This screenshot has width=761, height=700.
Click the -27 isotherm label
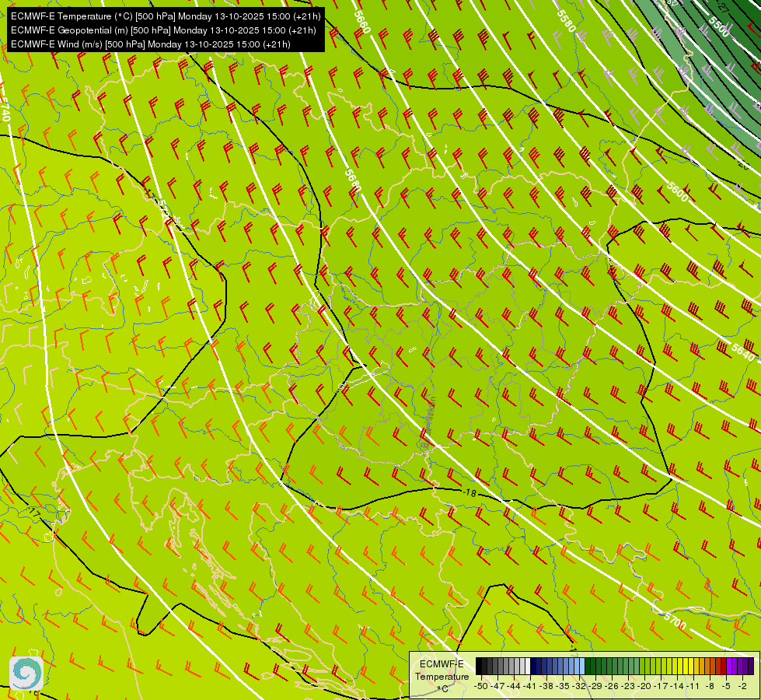723,8
